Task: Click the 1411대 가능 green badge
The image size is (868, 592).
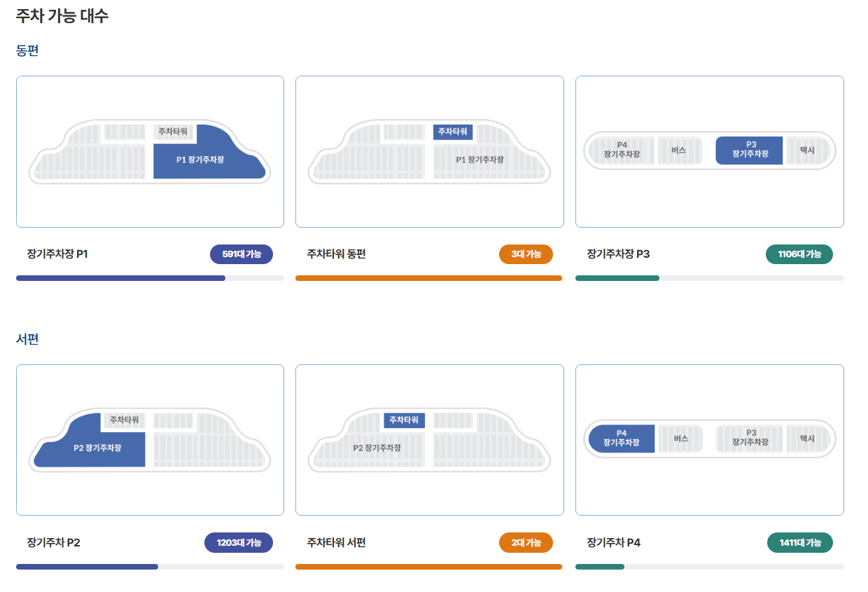Action: (x=800, y=543)
